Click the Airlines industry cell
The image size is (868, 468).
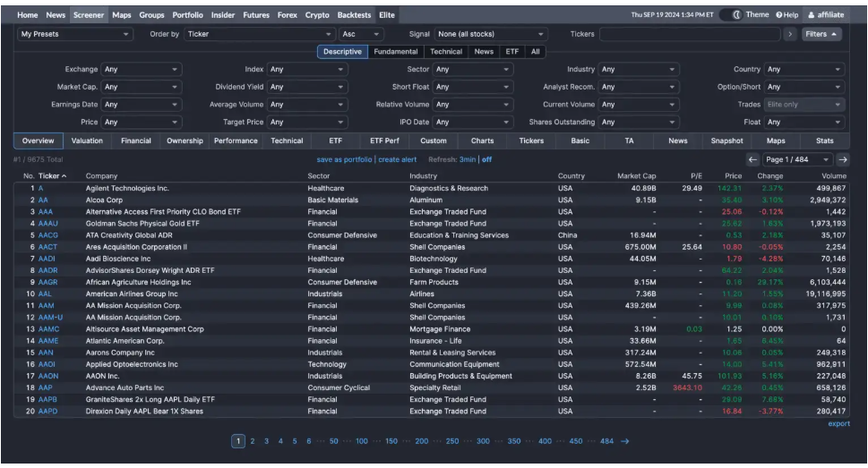click(x=422, y=294)
